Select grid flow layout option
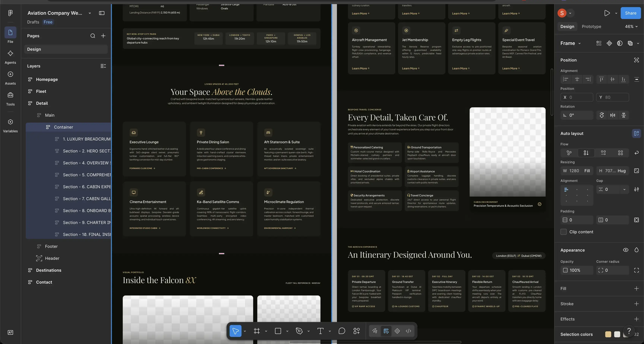This screenshot has width=644, height=344. coord(620,153)
